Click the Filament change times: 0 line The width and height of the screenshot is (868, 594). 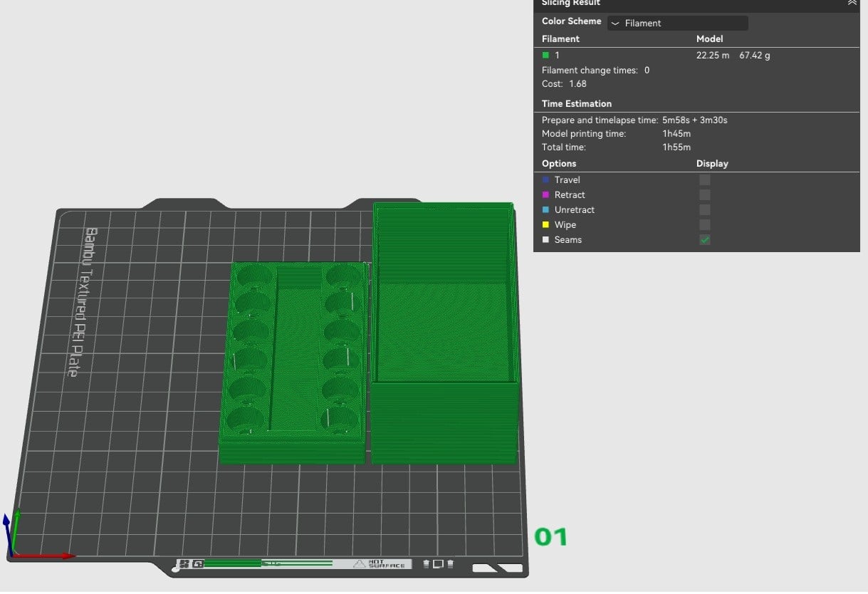[x=595, y=71]
